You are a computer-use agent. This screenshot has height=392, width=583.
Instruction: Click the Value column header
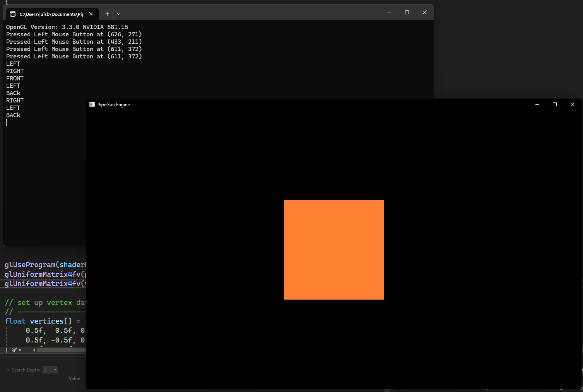74,378
